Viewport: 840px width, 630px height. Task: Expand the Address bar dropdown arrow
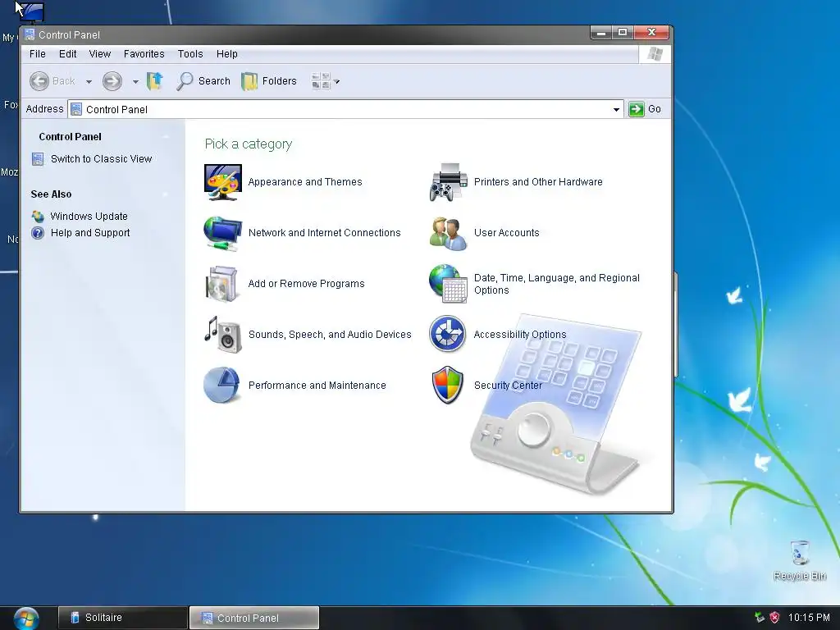pos(616,109)
